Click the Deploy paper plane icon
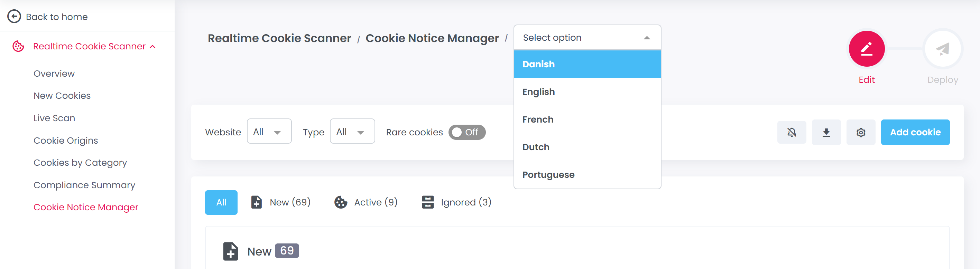The image size is (980, 269). (x=942, y=49)
